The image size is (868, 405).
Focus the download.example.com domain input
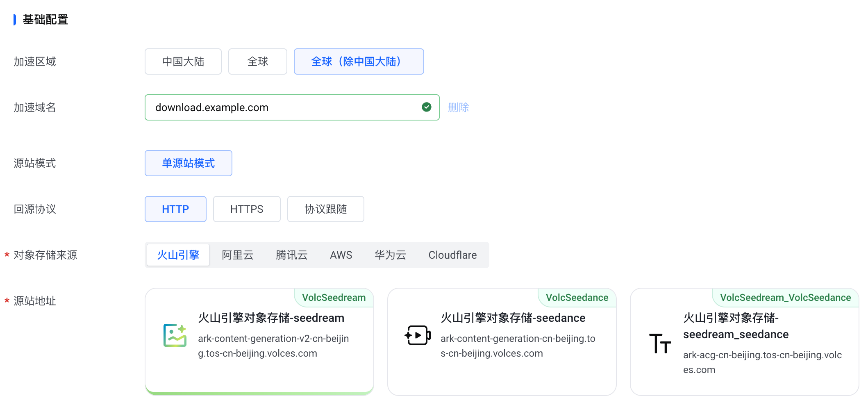292,107
